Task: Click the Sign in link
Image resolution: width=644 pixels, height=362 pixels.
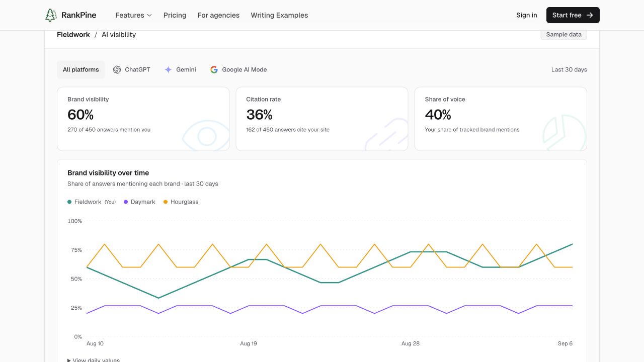Action: click(526, 15)
